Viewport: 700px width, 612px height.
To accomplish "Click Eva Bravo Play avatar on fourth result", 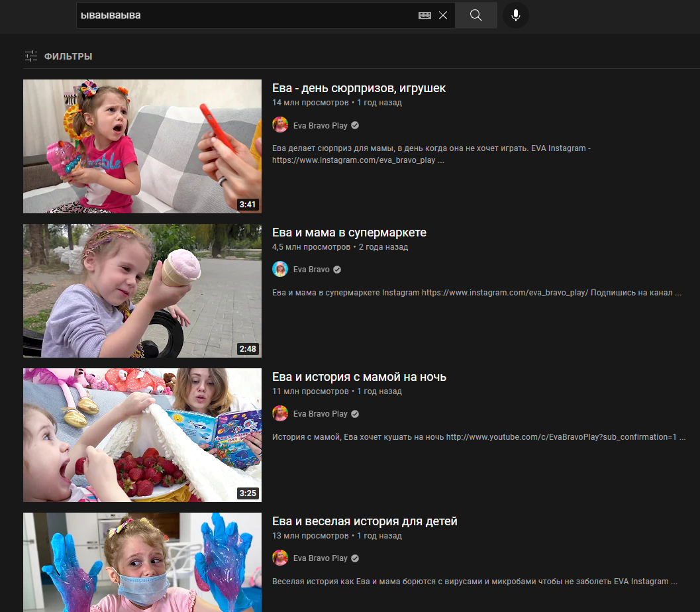I will pos(280,558).
